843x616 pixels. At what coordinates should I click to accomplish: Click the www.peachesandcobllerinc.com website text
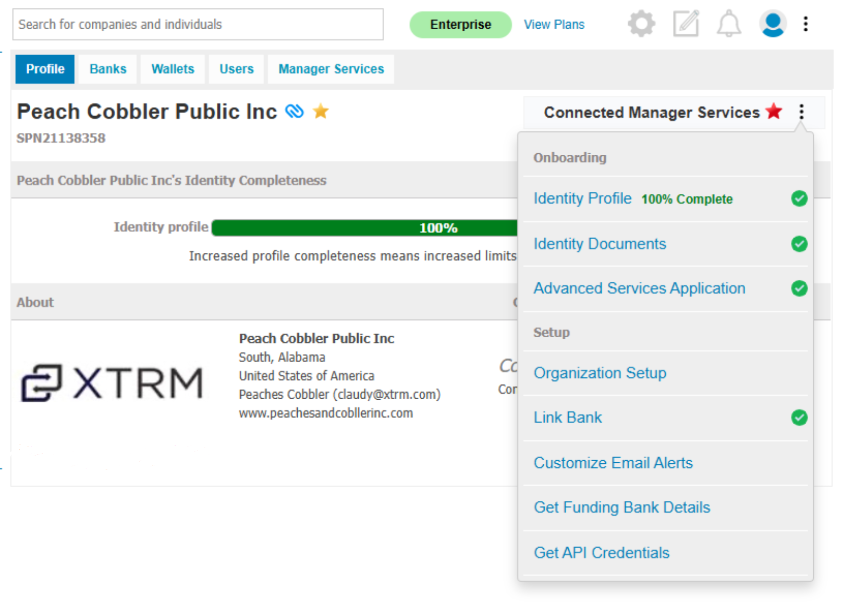325,413
